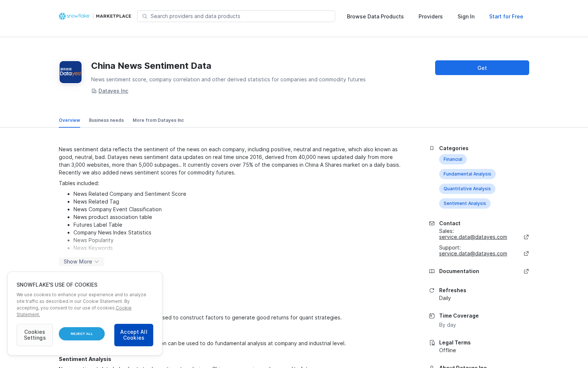588x368 pixels.
Task: Click the calendar icon beside Time Coverage
Action: (432, 316)
